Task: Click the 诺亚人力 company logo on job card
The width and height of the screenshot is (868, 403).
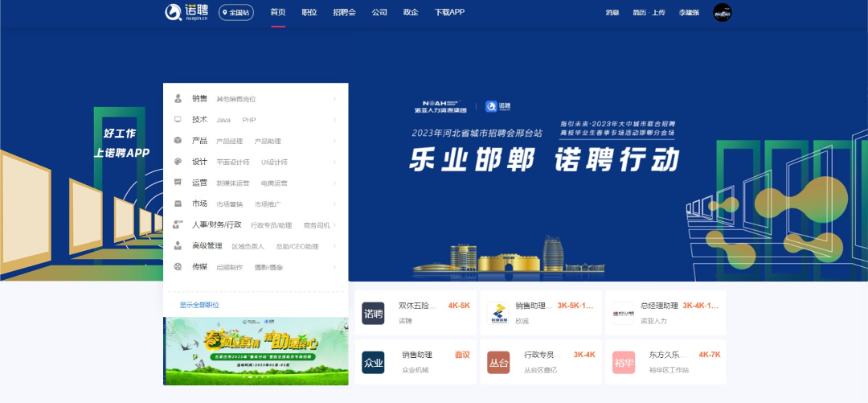Action: [x=623, y=313]
